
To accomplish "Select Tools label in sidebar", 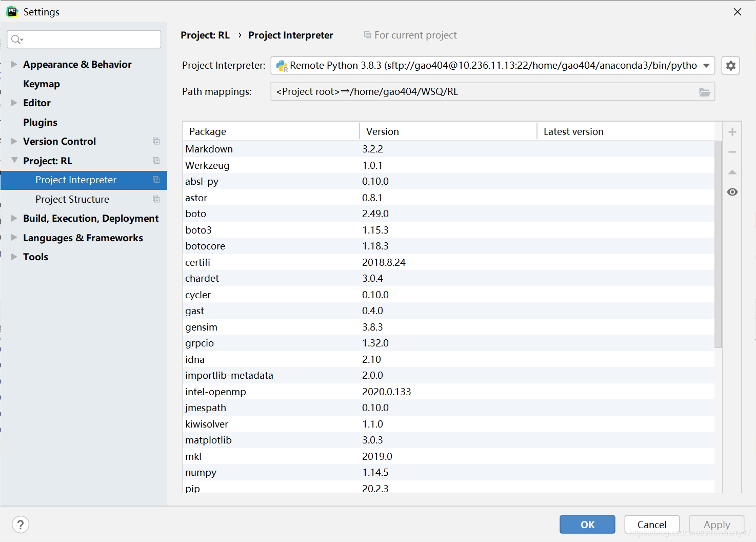I will click(35, 257).
